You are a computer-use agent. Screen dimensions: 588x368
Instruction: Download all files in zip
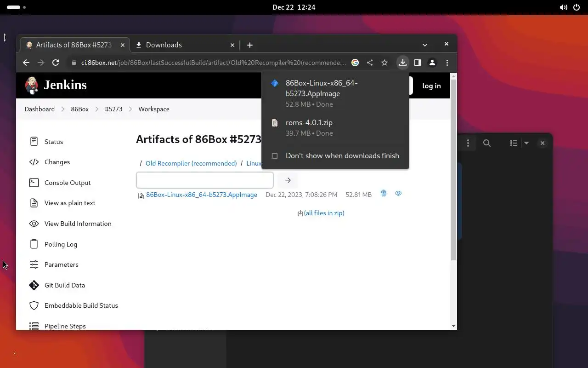point(324,213)
